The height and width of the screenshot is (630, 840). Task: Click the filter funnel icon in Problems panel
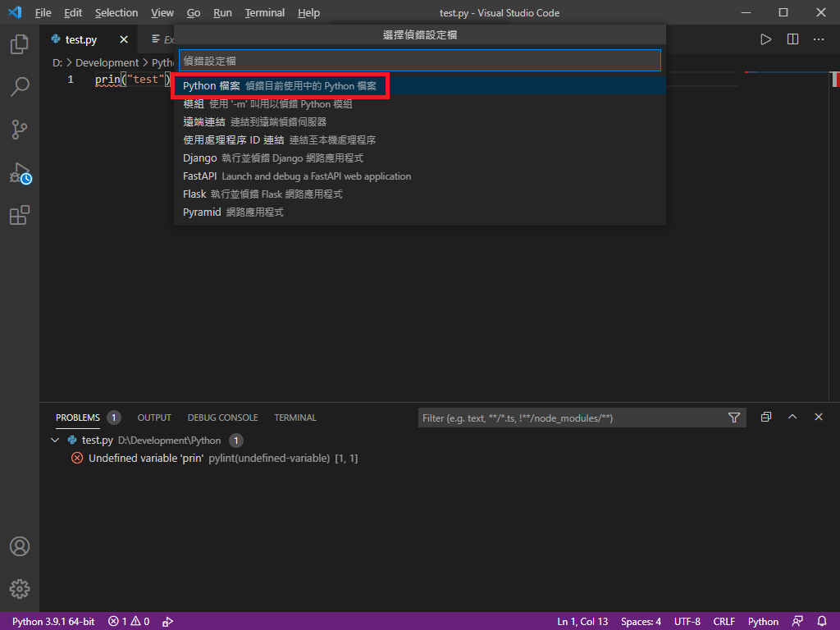pyautogui.click(x=734, y=418)
